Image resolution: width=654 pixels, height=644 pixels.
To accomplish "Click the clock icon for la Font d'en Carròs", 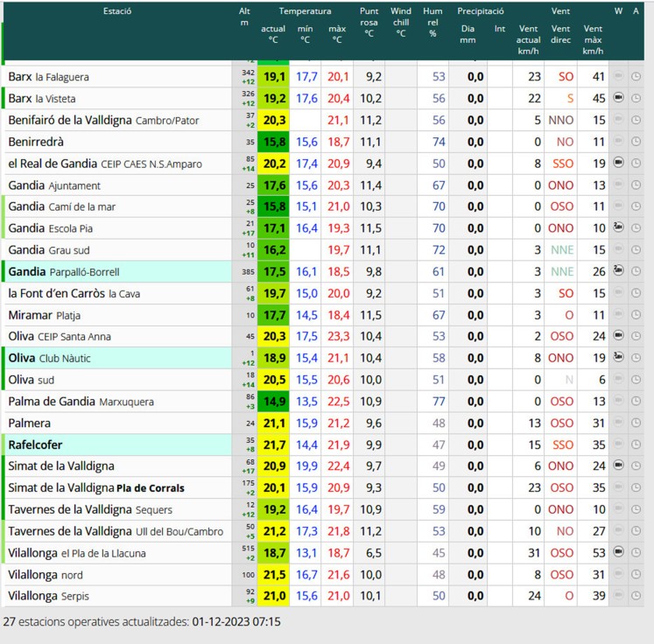I will 636,293.
